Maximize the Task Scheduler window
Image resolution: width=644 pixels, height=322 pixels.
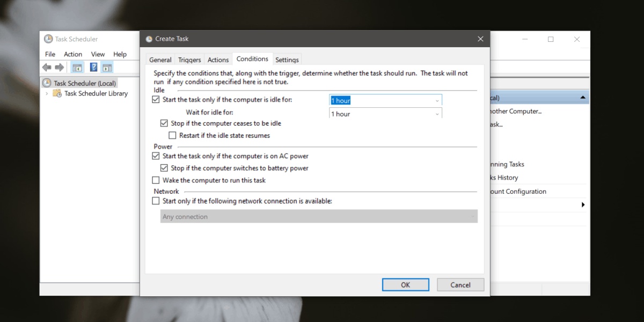point(551,39)
